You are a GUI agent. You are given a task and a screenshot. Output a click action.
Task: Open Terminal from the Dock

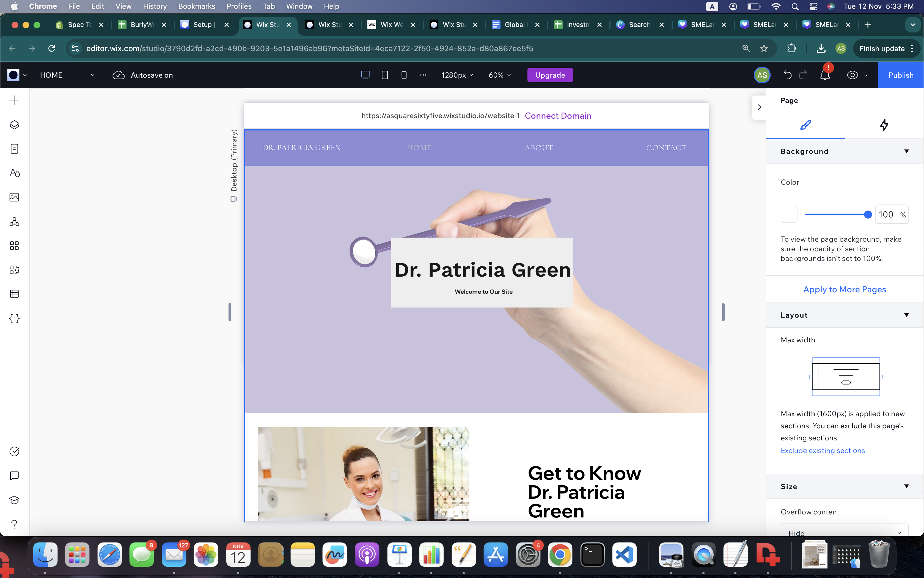(x=592, y=554)
